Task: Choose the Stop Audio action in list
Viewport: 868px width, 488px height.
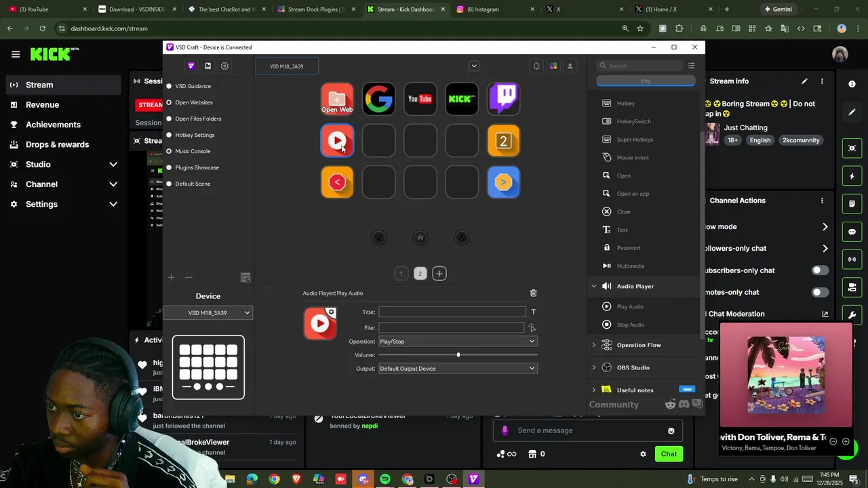Action: [631, 325]
